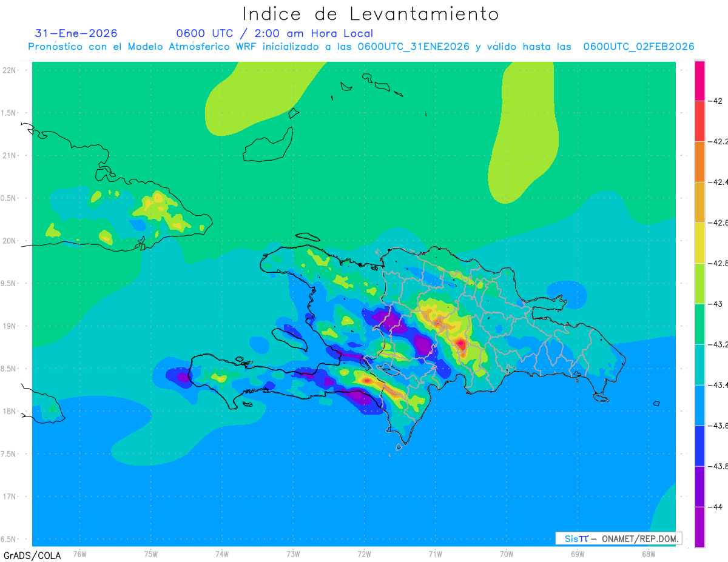Pick the purple segment between -43.8 and -44
Screen dimensions: 728x562
699,487
